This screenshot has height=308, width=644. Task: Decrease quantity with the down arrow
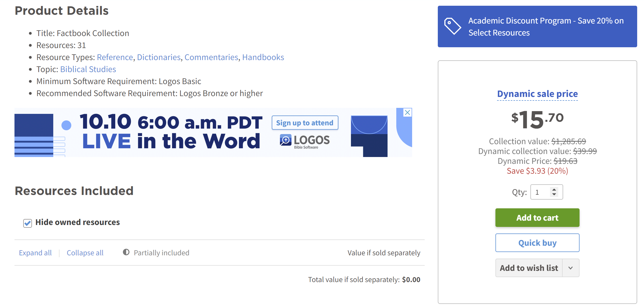click(554, 194)
